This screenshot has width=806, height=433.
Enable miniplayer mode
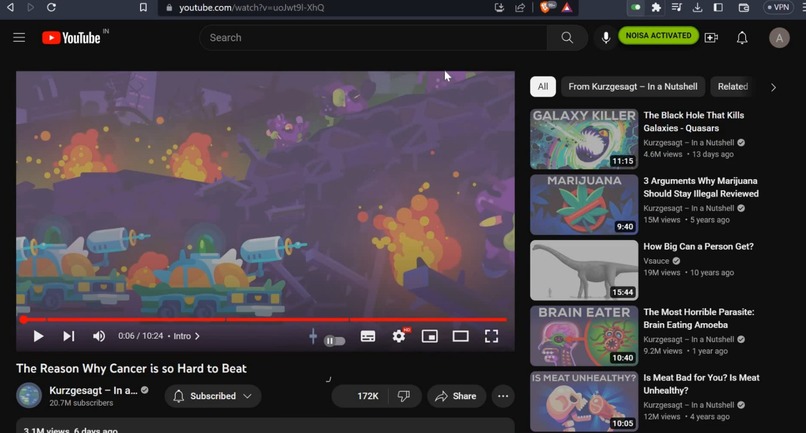coord(430,336)
